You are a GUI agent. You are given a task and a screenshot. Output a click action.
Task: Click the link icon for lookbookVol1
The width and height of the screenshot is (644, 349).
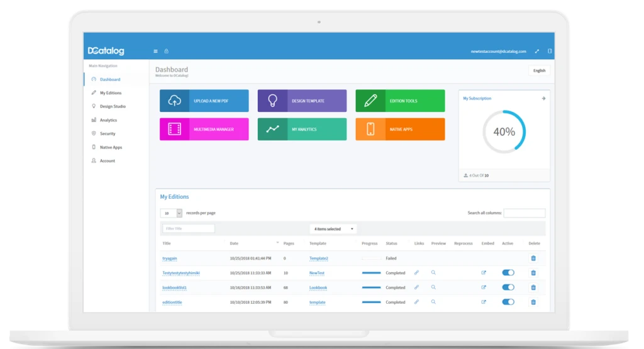[416, 287]
